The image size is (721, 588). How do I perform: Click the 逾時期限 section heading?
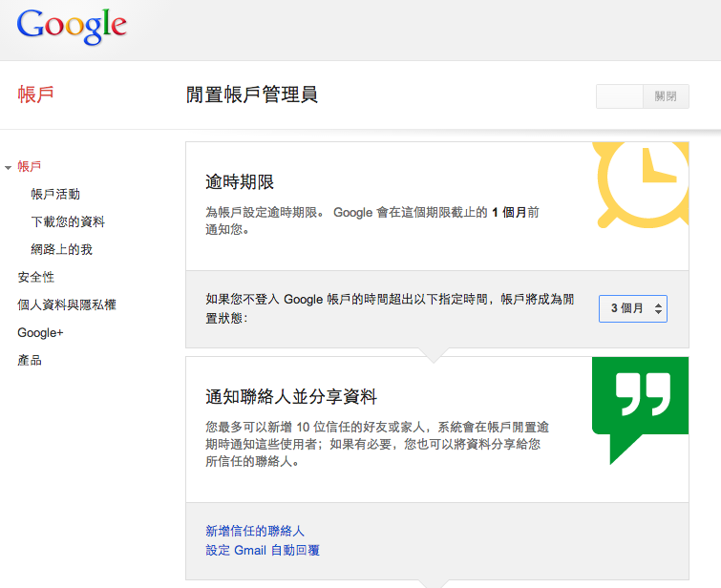(x=240, y=182)
